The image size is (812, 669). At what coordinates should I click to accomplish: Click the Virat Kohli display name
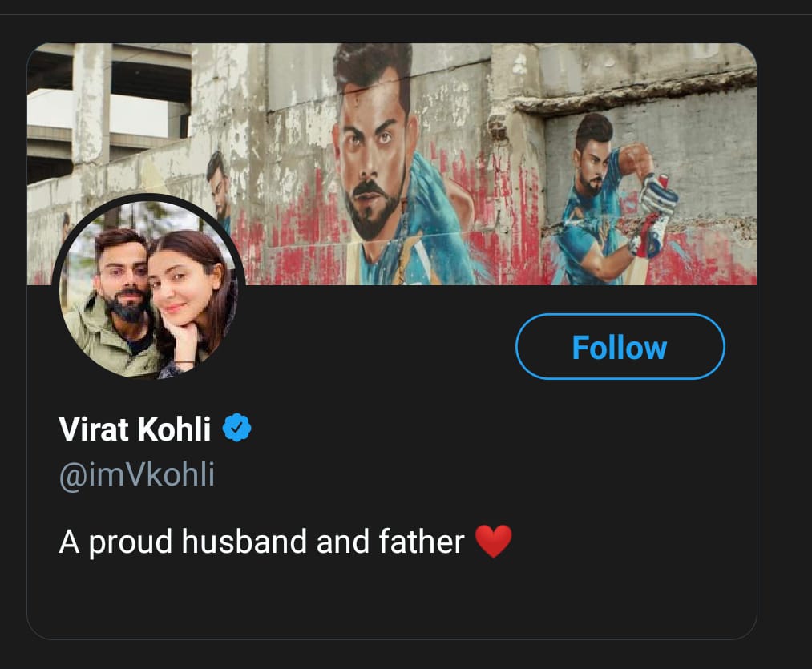(x=135, y=429)
